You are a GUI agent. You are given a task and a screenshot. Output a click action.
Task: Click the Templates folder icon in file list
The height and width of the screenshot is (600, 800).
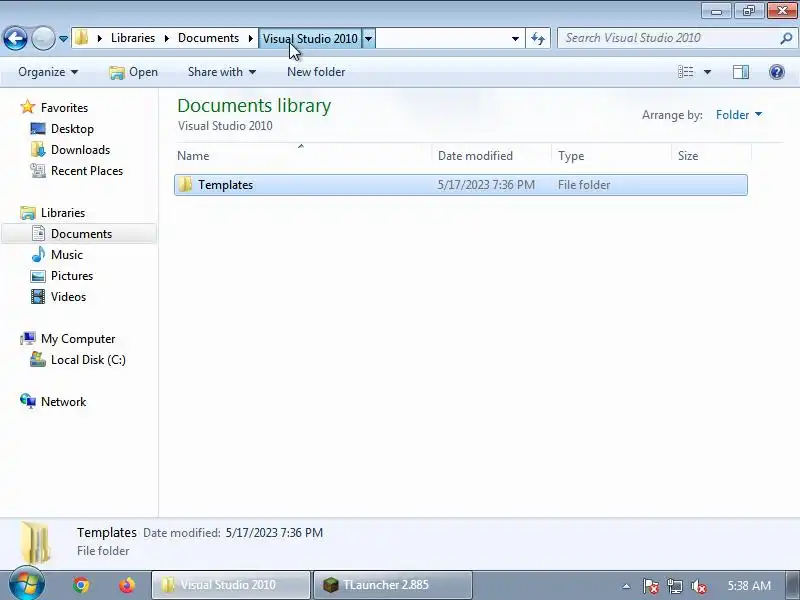(x=185, y=185)
